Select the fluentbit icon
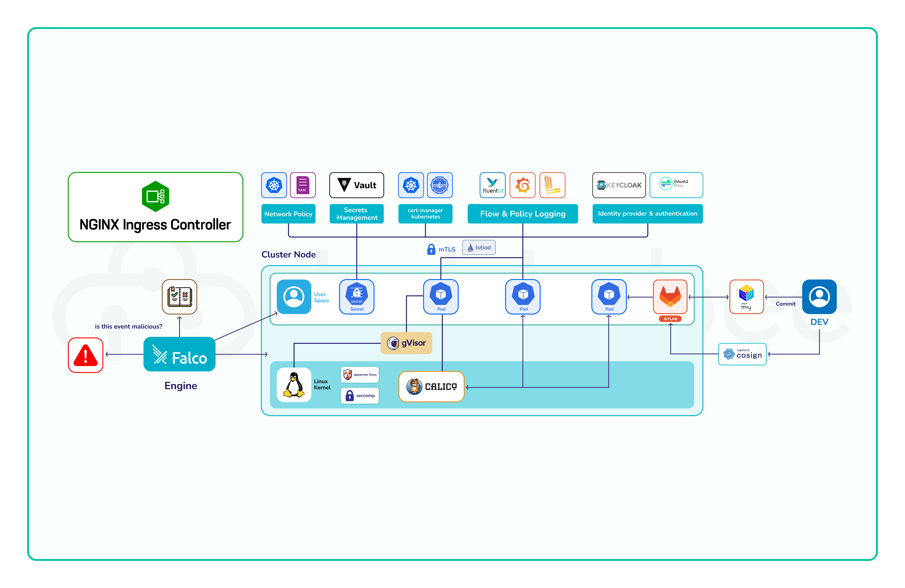 (x=492, y=185)
